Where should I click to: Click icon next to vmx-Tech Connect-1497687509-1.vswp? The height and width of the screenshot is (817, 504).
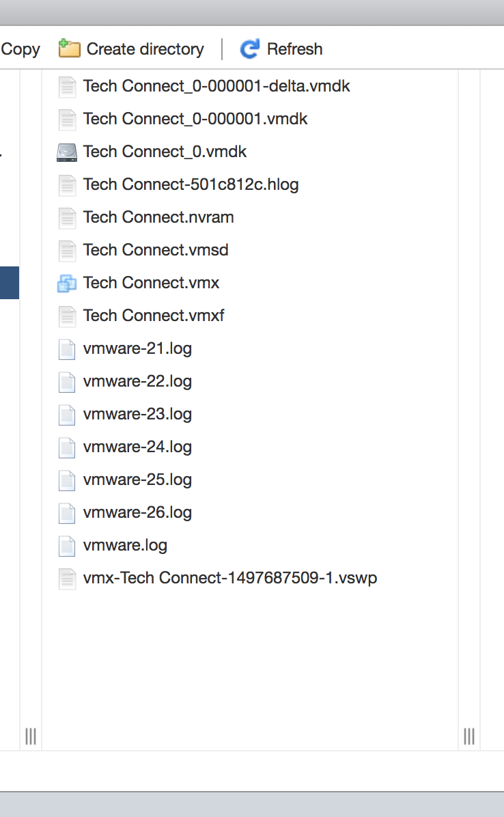click(67, 579)
